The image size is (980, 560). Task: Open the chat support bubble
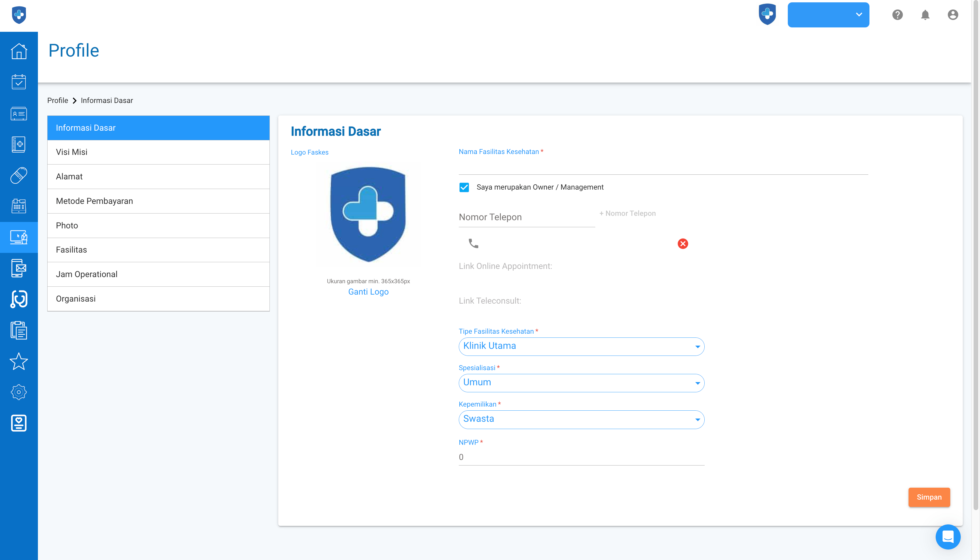[948, 537]
